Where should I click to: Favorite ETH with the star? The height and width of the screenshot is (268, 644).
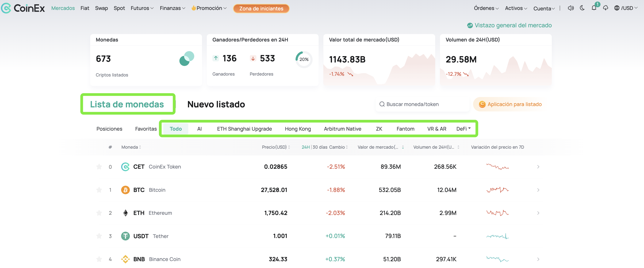point(99,213)
